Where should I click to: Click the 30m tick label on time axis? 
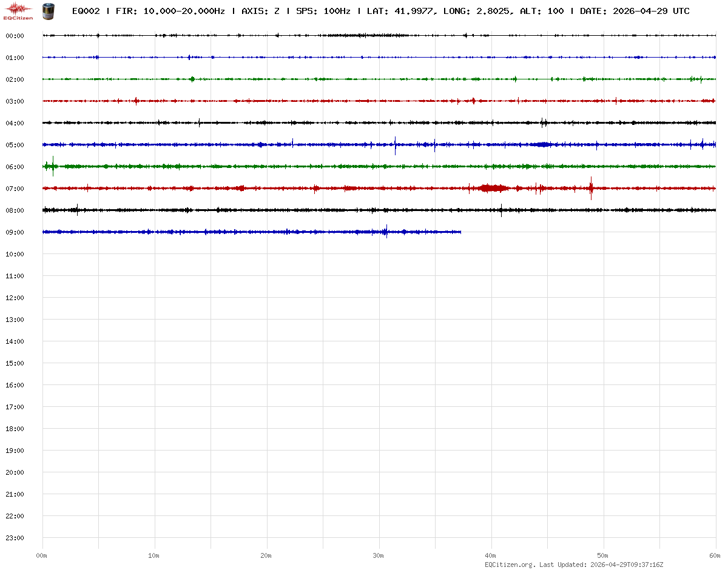point(379,555)
